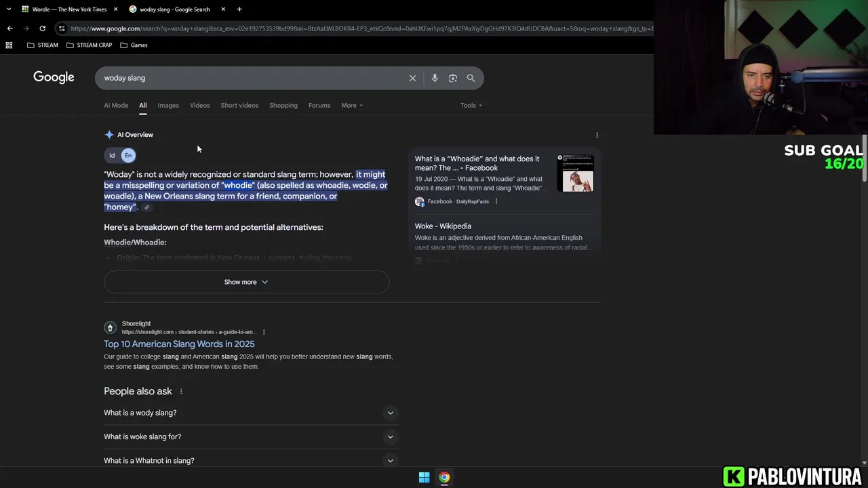
Task: Click the AI Overview heading
Action: [135, 135]
